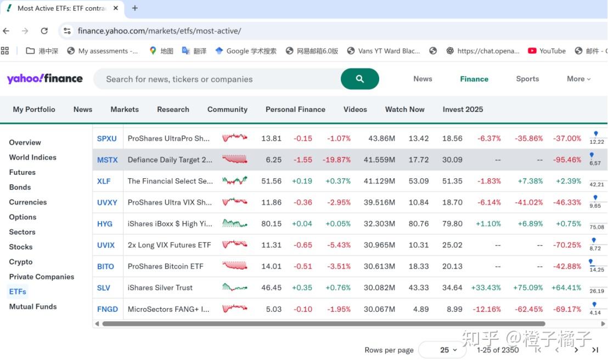Expand the More navigation dropdown
Screen dimensions: 608x364
(578, 78)
